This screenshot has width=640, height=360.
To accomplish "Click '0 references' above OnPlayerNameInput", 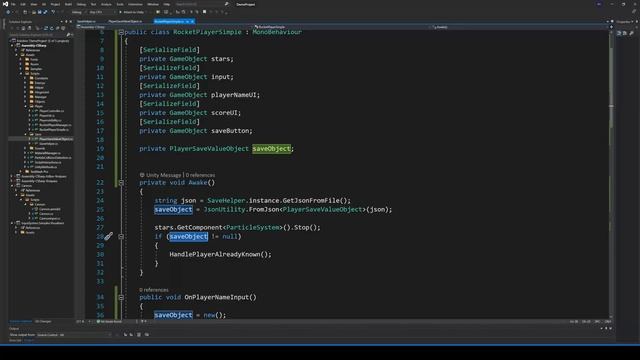I will click(x=154, y=290).
